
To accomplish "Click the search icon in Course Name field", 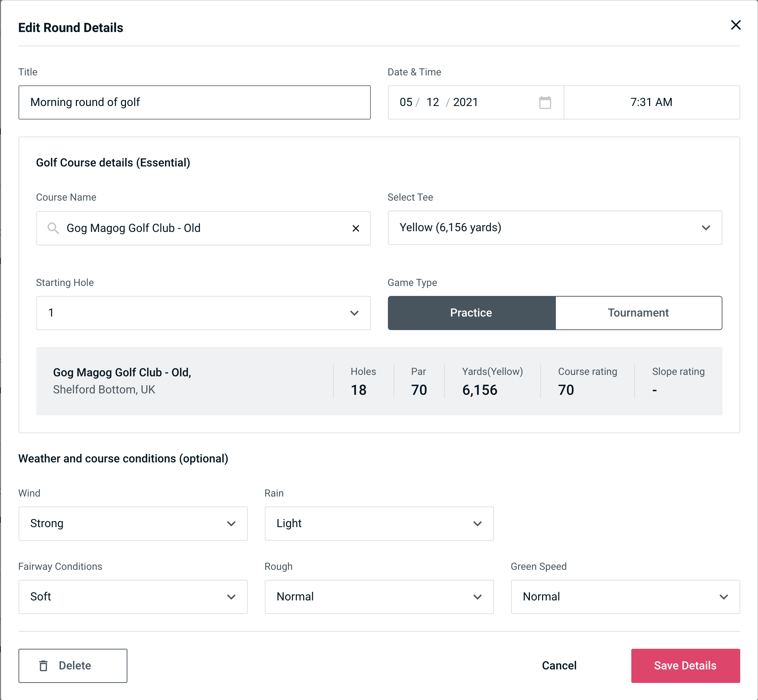I will 53,228.
